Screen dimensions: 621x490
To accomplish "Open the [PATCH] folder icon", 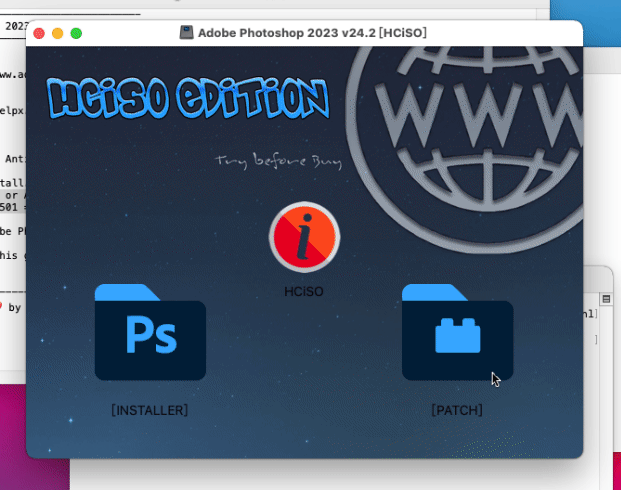I will click(457, 332).
